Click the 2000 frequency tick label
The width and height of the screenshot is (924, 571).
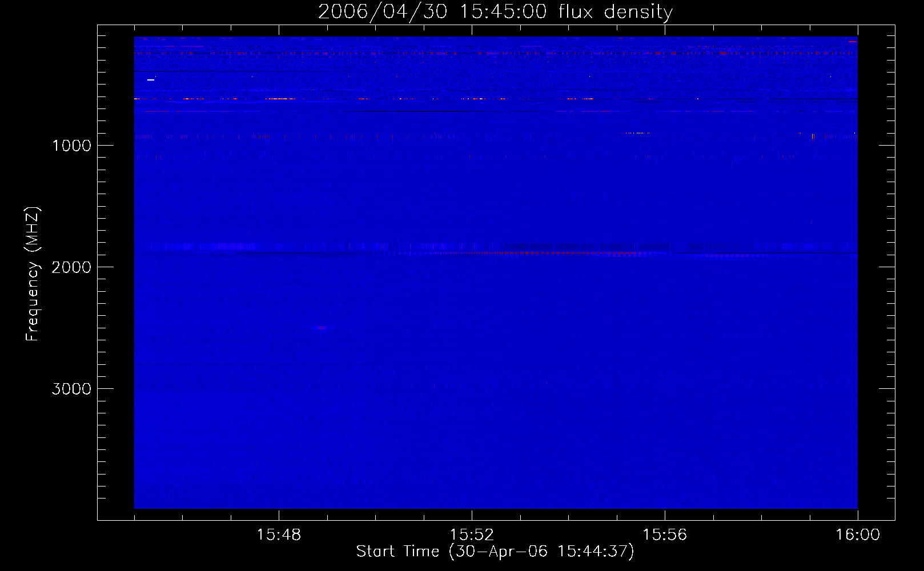(71, 267)
